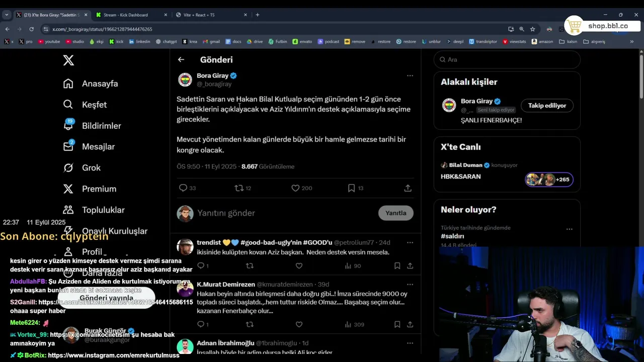The image size is (644, 362).
Task: Click the browser back button
Action: tap(7, 29)
